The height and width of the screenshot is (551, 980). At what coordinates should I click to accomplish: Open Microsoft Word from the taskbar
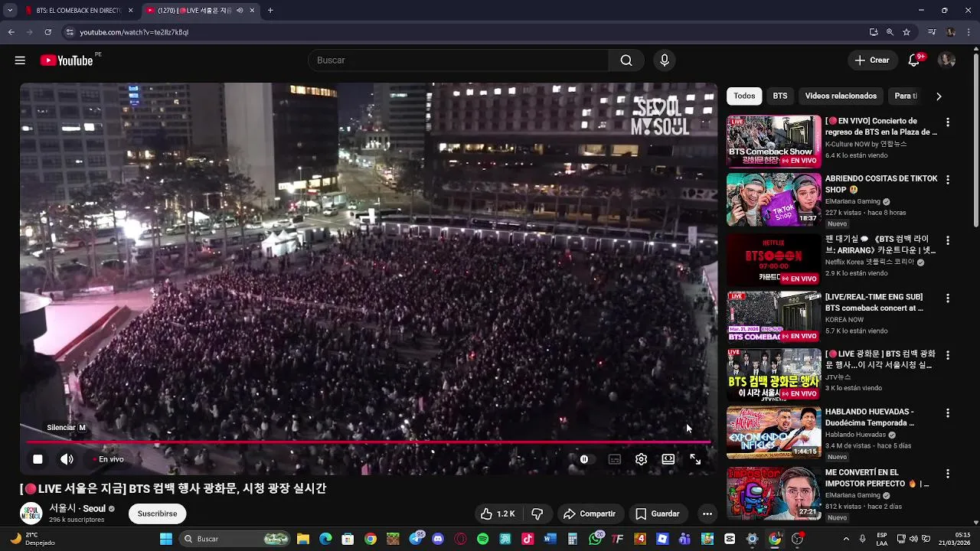pos(550,539)
